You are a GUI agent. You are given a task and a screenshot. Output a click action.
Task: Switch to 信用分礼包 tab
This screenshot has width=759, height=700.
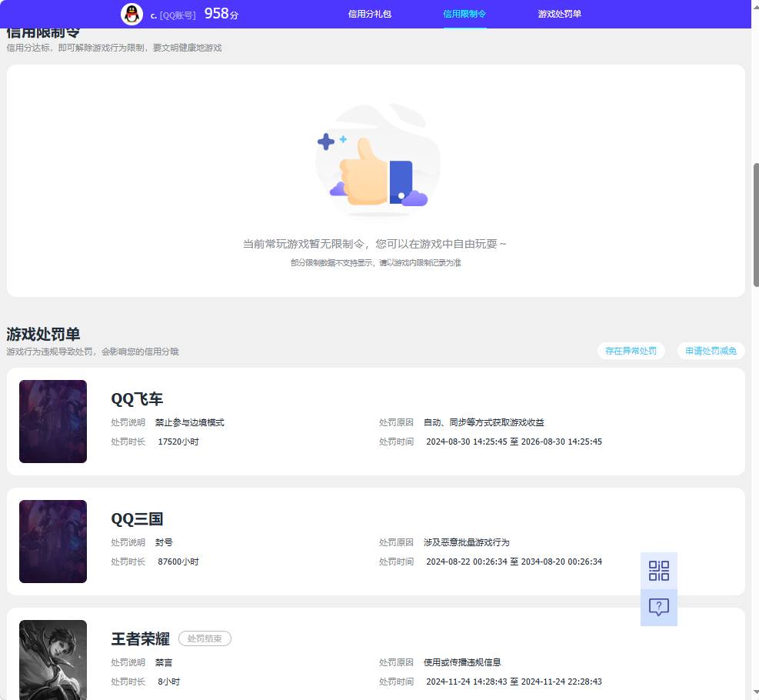click(369, 14)
